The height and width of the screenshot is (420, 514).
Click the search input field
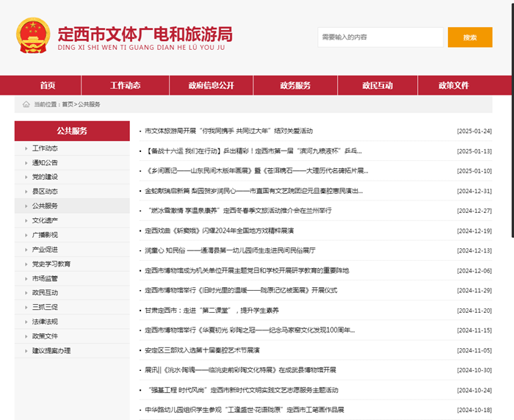pos(380,37)
